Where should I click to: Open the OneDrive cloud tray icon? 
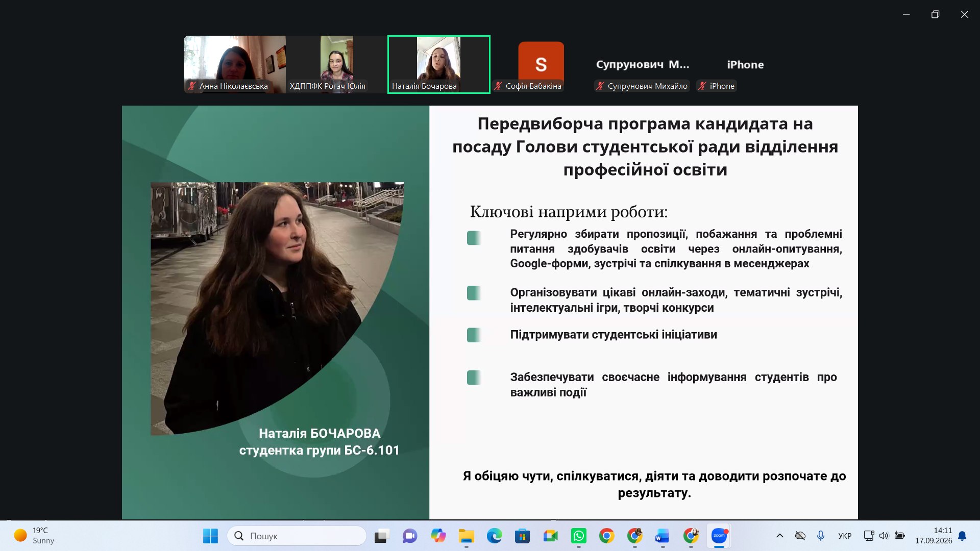[800, 536]
